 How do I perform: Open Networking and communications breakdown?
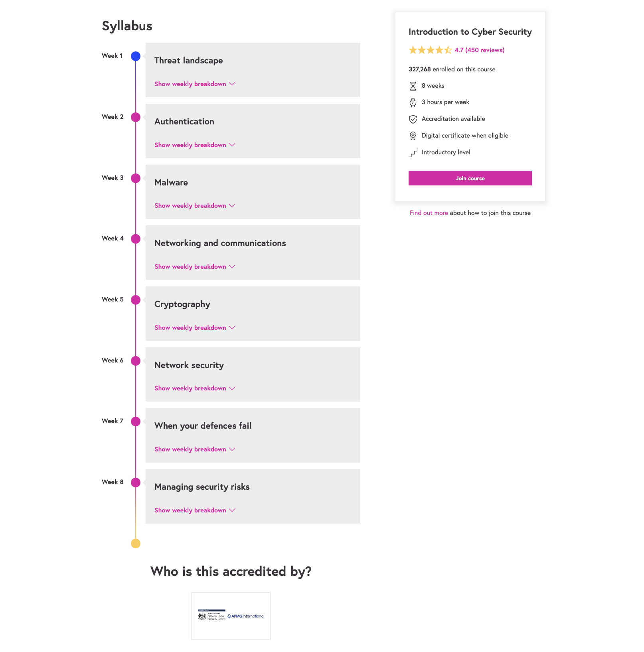(x=195, y=267)
